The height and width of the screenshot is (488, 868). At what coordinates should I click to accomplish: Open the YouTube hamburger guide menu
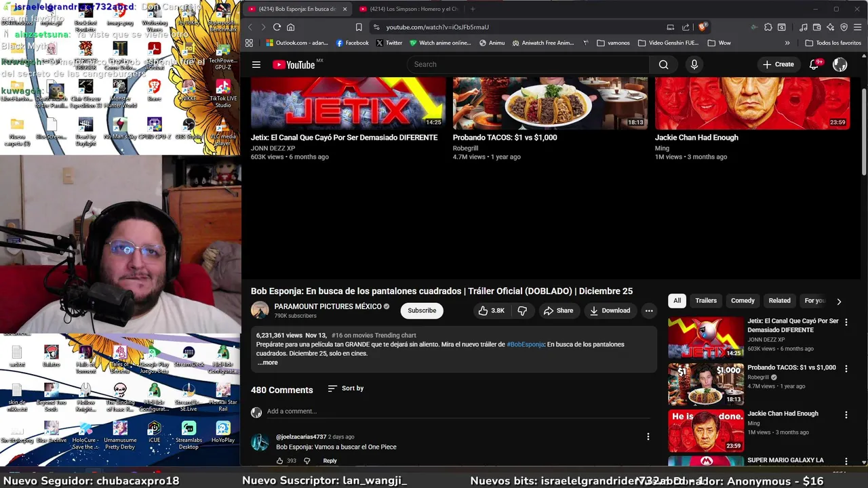(x=256, y=64)
